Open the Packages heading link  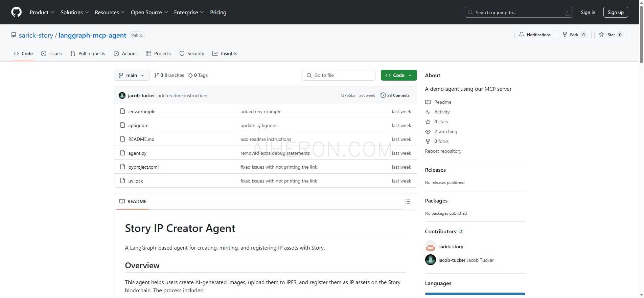436,200
